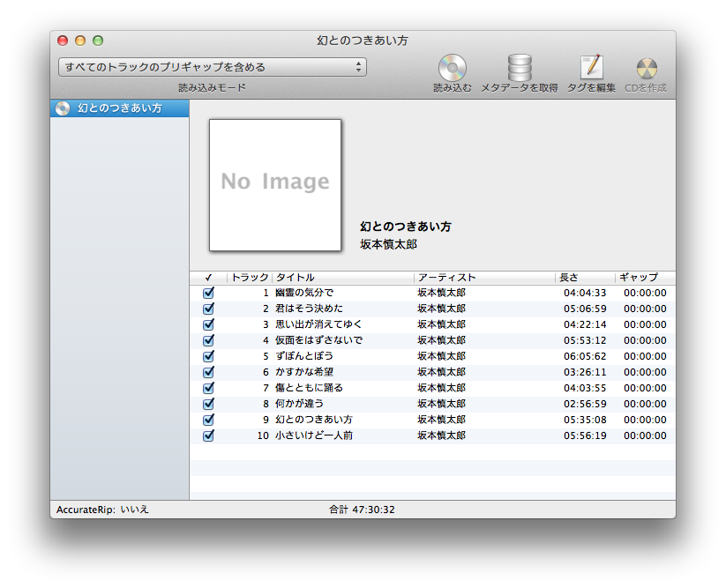Select track title 君はそう決めた

(309, 309)
